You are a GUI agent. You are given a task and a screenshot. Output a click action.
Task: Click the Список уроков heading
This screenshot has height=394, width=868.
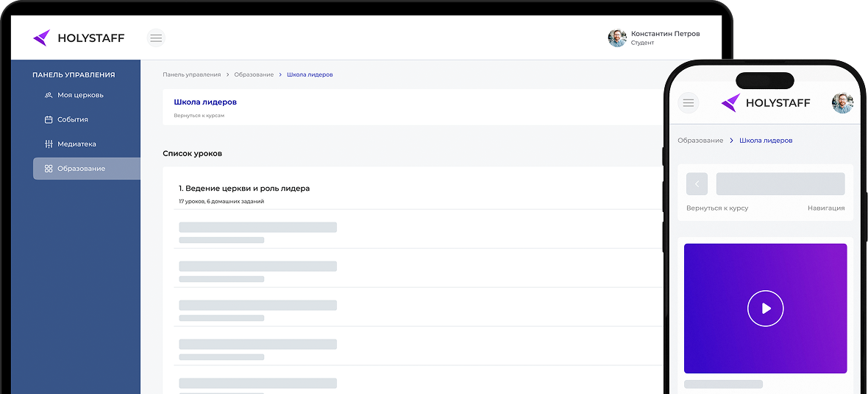tap(192, 153)
